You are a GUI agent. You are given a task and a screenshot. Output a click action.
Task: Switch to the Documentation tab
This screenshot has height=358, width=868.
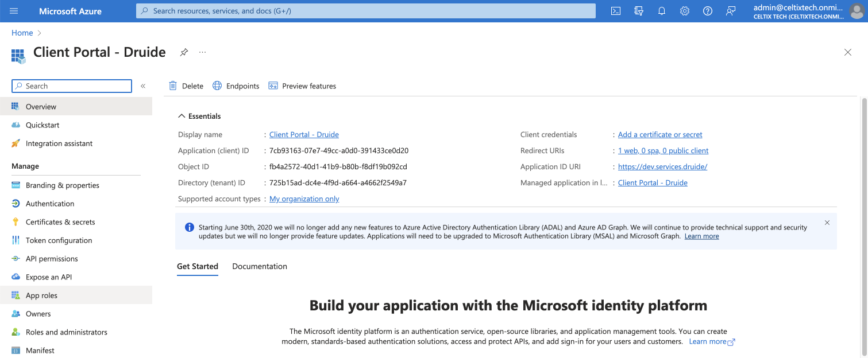[260, 266]
